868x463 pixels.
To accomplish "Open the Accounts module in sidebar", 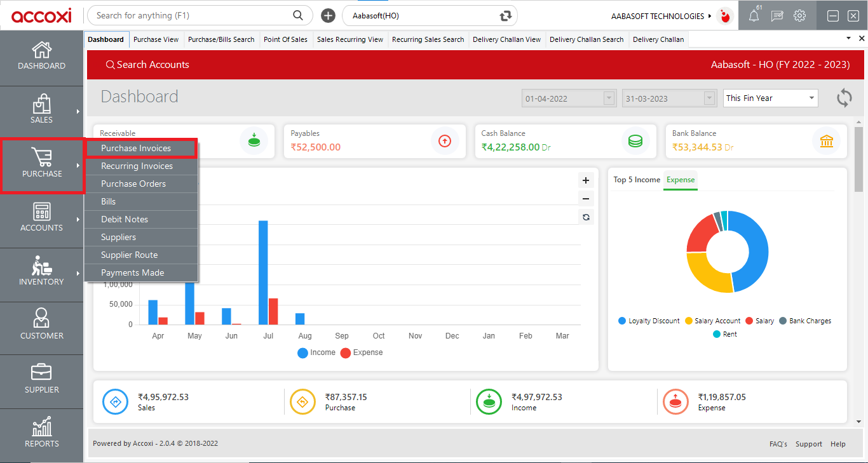I will [41, 218].
